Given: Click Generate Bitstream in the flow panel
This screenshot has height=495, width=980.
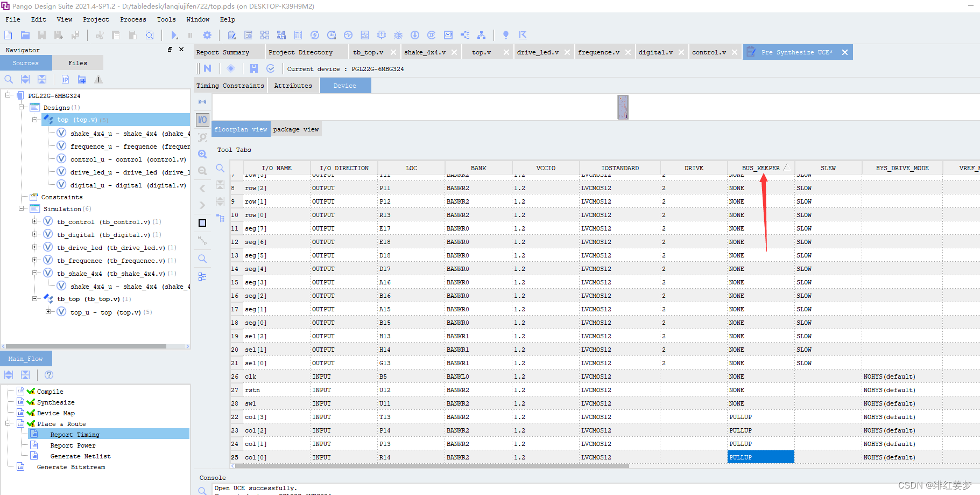Looking at the screenshot, I should (x=70, y=466).
